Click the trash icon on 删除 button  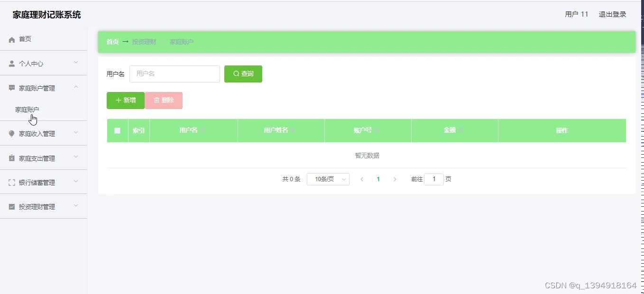coord(156,100)
